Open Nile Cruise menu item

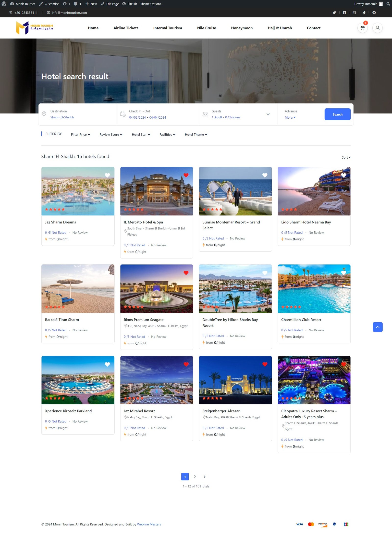pyautogui.click(x=207, y=28)
